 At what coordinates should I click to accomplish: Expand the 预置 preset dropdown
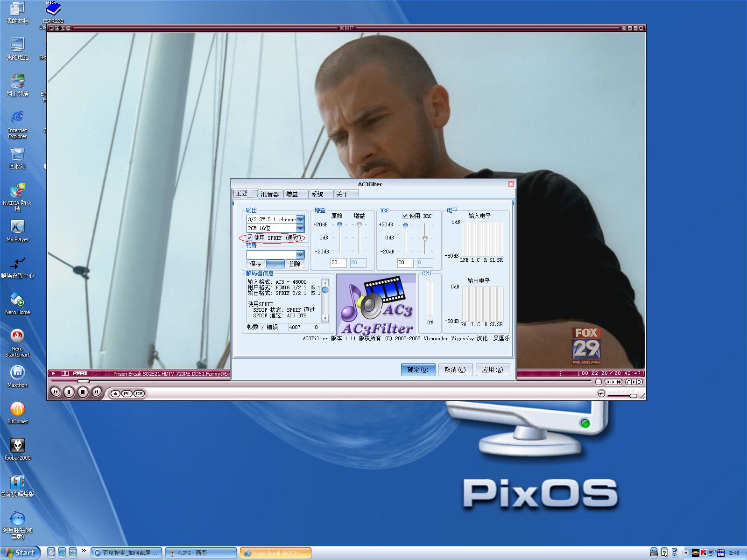click(x=300, y=255)
